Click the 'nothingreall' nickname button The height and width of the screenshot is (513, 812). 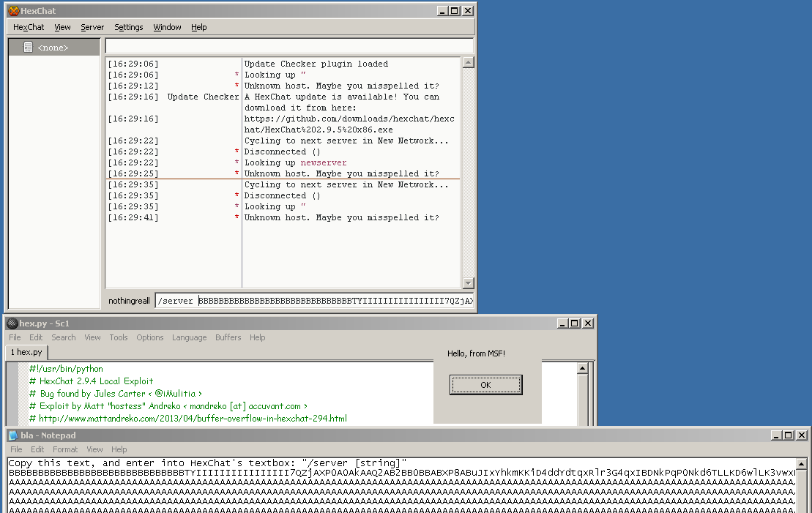[129, 301]
